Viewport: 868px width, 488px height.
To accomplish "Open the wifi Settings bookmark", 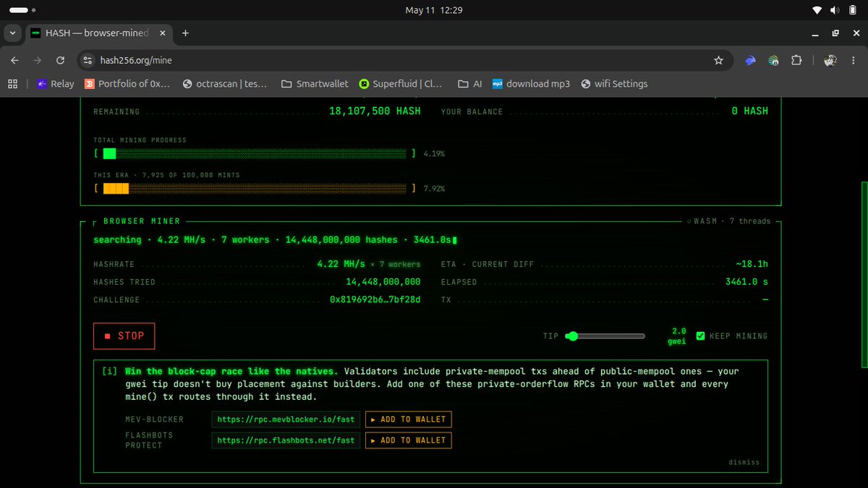I will pyautogui.click(x=614, y=84).
